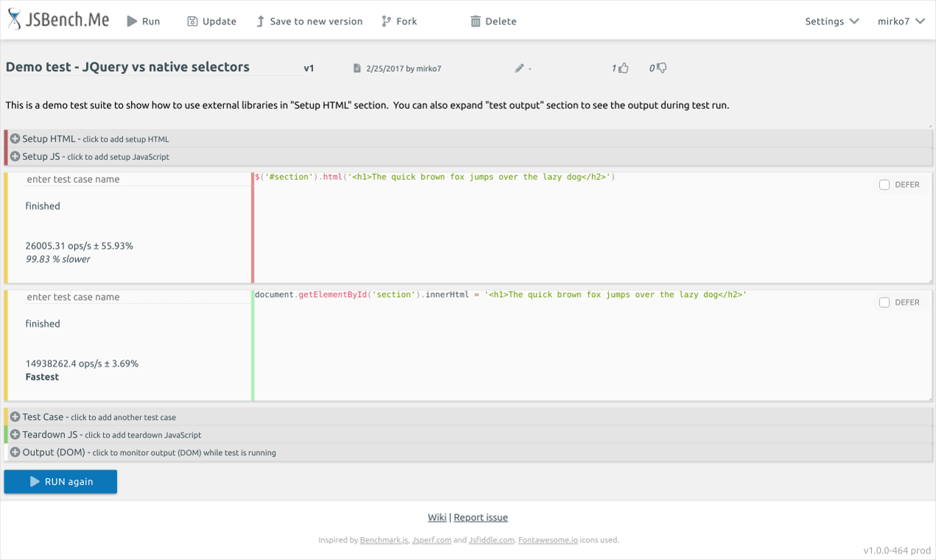This screenshot has height=560, width=936.
Task: Select the Update icon
Action: pyautogui.click(x=193, y=21)
